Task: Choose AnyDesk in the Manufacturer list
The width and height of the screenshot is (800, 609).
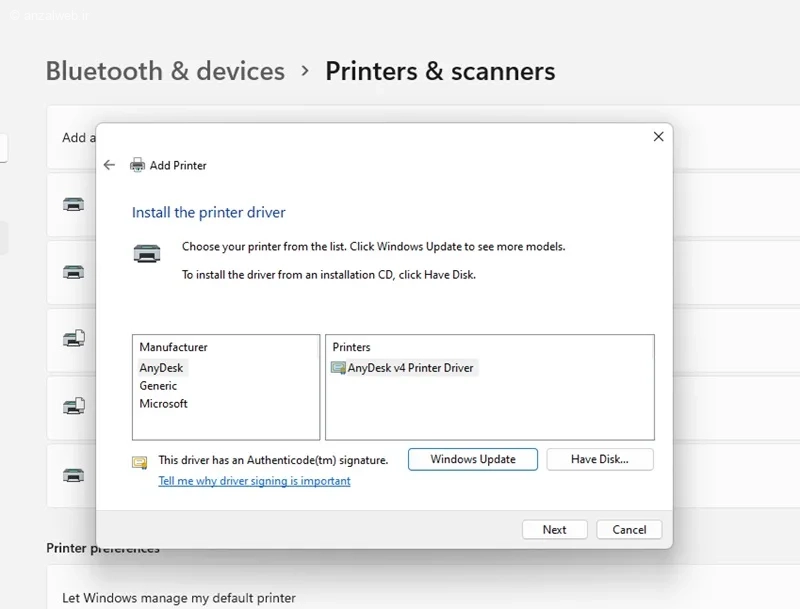Action: point(161,368)
